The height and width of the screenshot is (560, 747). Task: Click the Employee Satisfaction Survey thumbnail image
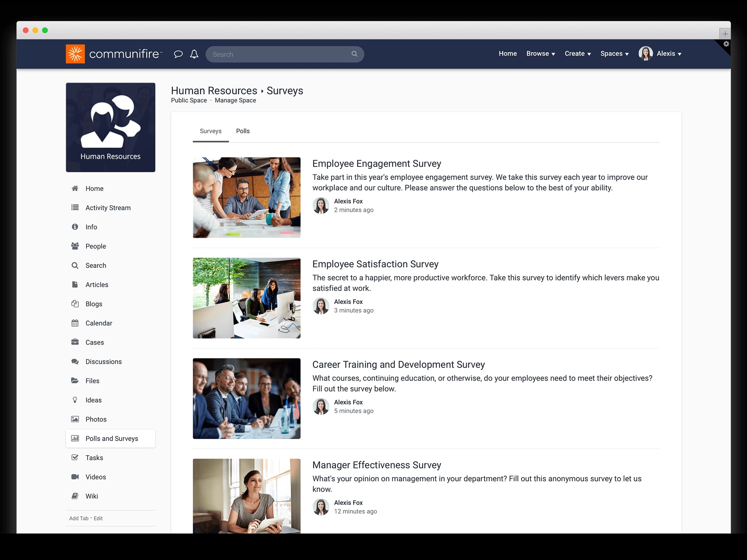[x=247, y=298]
